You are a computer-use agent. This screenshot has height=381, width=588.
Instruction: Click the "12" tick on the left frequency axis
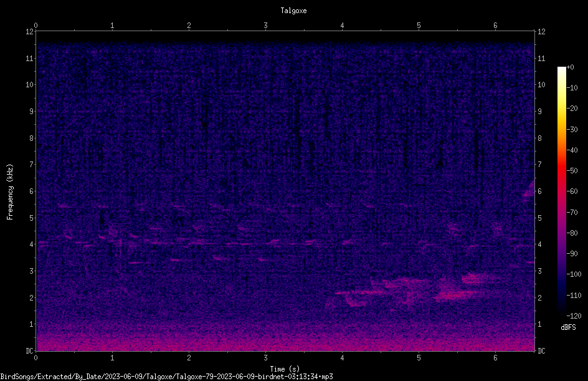(29, 32)
